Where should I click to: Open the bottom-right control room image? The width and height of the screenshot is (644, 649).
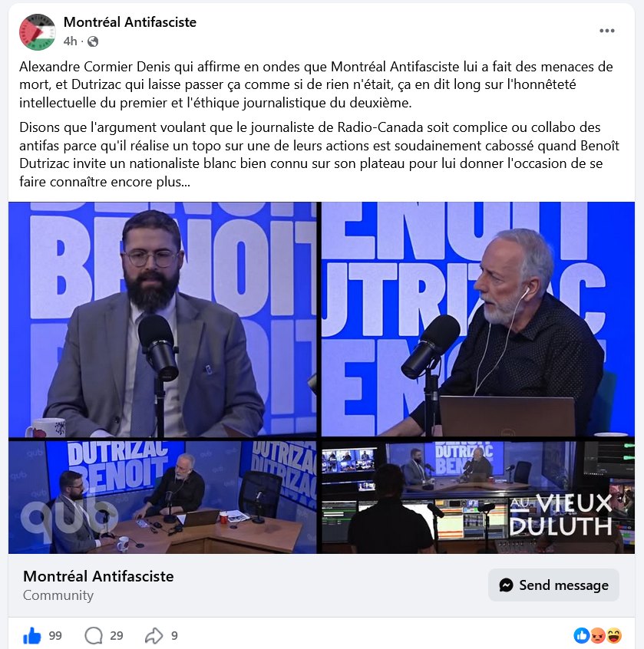(478, 498)
